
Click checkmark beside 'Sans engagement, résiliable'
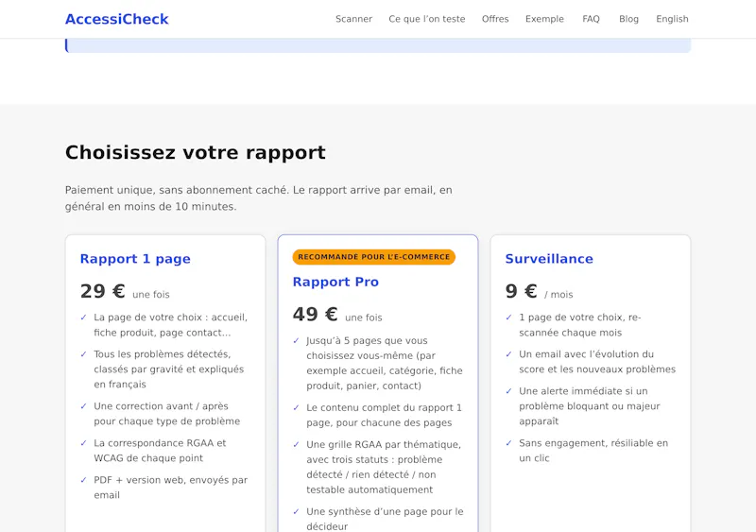point(508,443)
